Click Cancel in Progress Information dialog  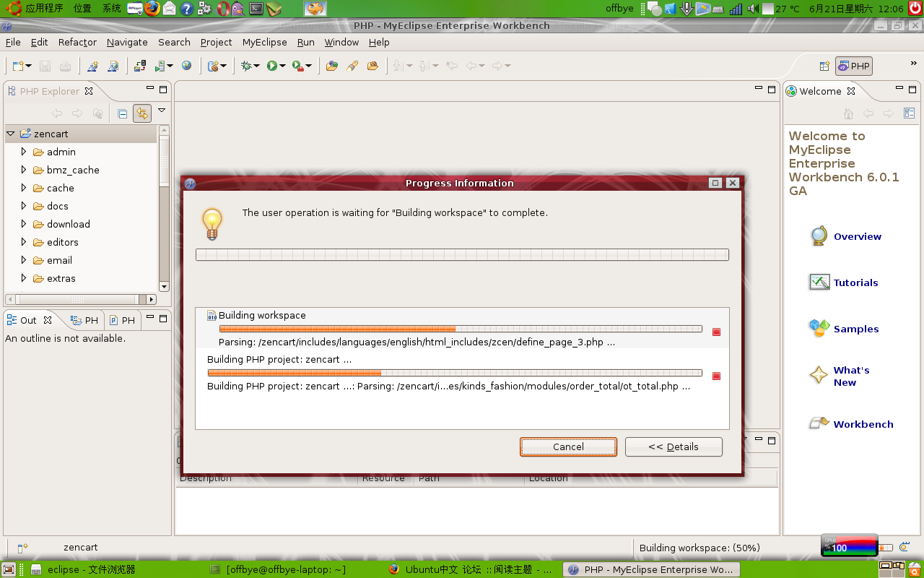[568, 447]
